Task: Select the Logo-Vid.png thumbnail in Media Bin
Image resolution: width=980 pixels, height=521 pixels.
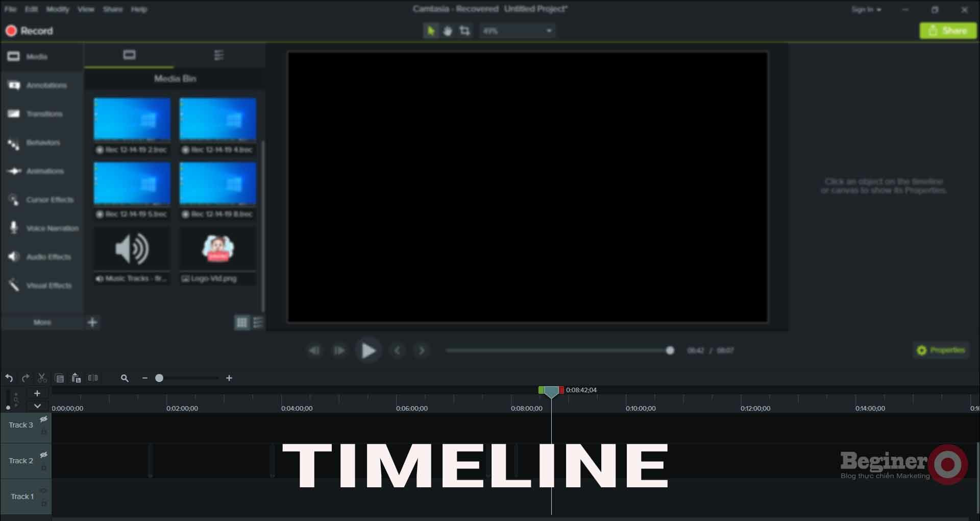Action: [x=217, y=249]
